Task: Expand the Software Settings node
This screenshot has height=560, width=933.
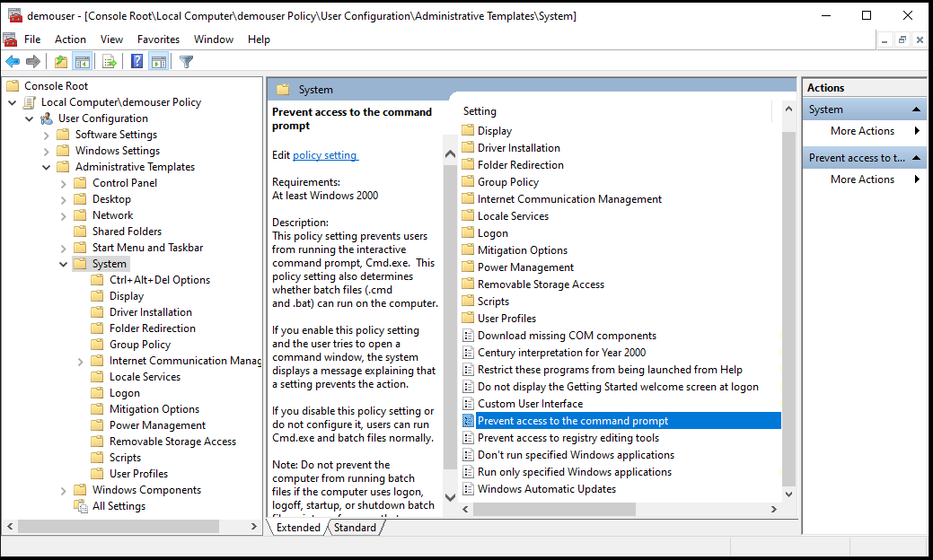Action: [x=46, y=135]
